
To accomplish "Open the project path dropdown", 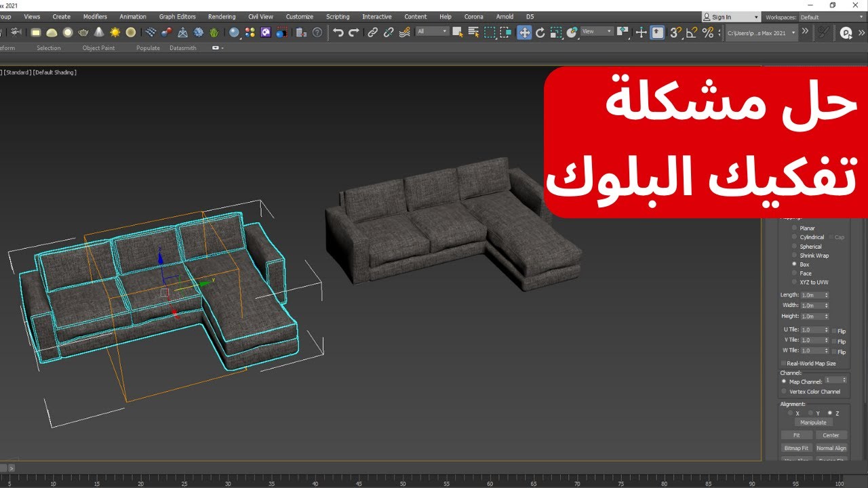I will [762, 32].
